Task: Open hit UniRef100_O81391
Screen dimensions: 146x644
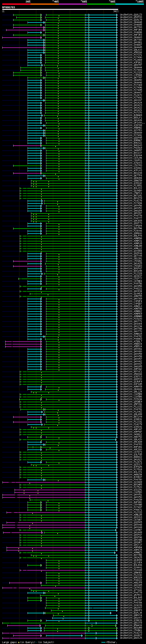Action: [x=131, y=259]
